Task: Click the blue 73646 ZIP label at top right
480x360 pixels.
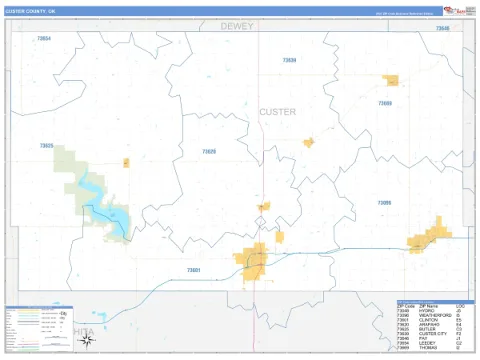Action: [x=443, y=28]
